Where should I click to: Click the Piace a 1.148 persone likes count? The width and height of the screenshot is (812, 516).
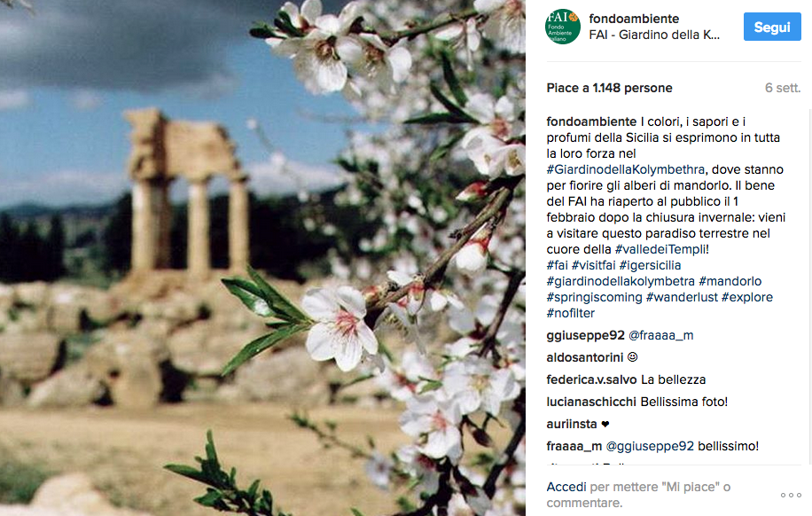tap(609, 88)
